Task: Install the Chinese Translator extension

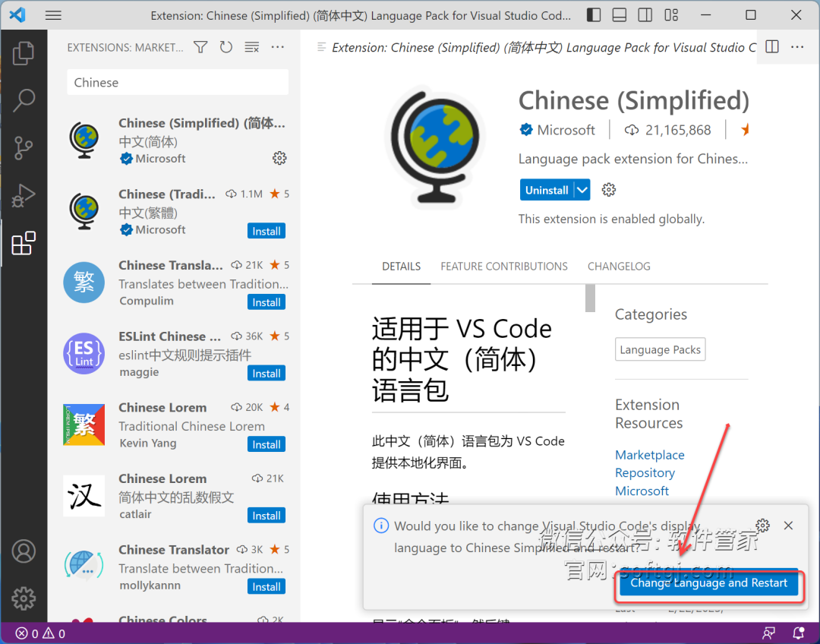Action: click(266, 587)
